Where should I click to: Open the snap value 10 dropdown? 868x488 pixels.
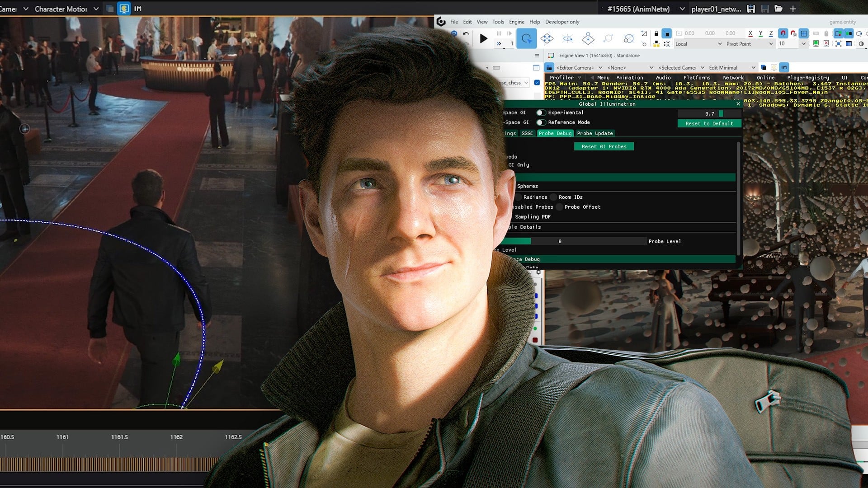click(803, 43)
